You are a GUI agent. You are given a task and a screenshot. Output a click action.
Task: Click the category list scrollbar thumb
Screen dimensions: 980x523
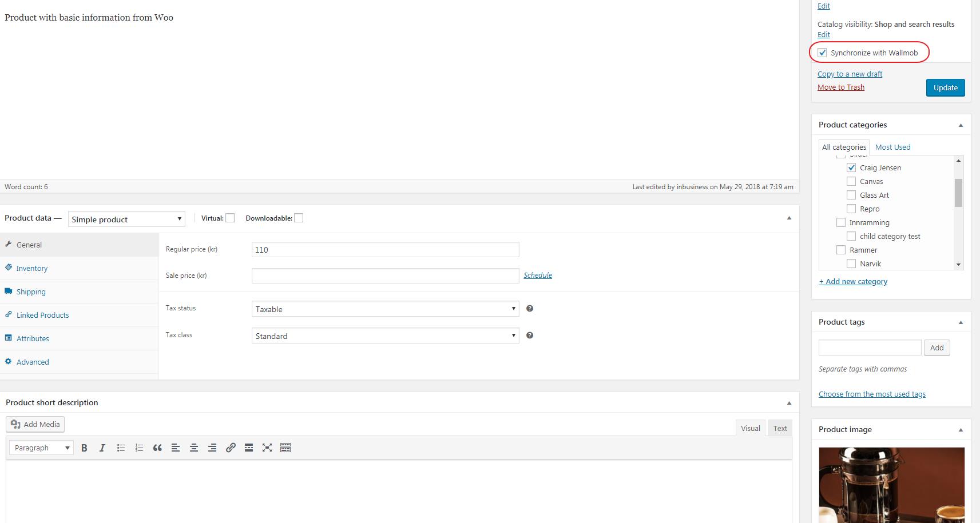(x=958, y=193)
